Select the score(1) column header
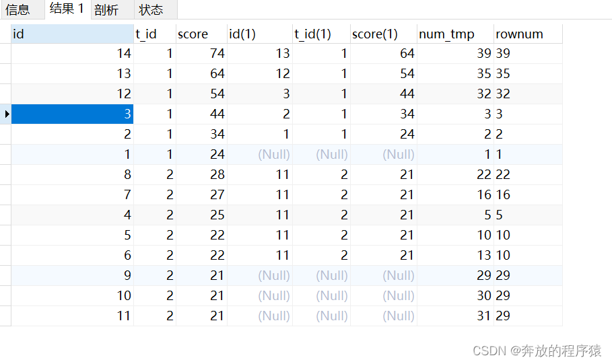Screen dimensions: 612x364 382,34
